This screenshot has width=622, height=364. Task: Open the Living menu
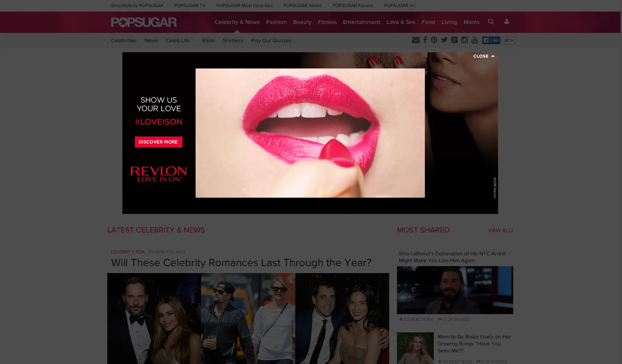[x=449, y=22]
